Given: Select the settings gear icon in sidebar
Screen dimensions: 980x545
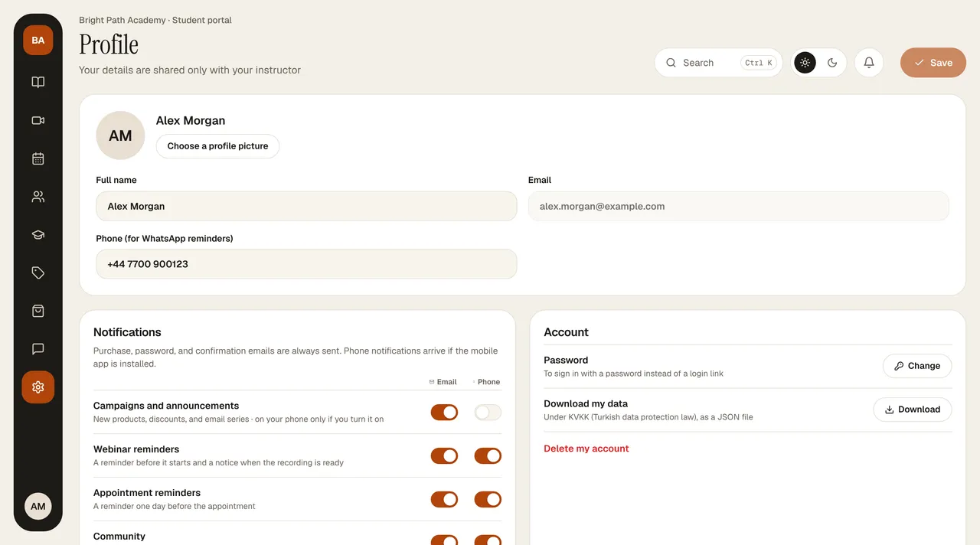Looking at the screenshot, I should (x=38, y=387).
